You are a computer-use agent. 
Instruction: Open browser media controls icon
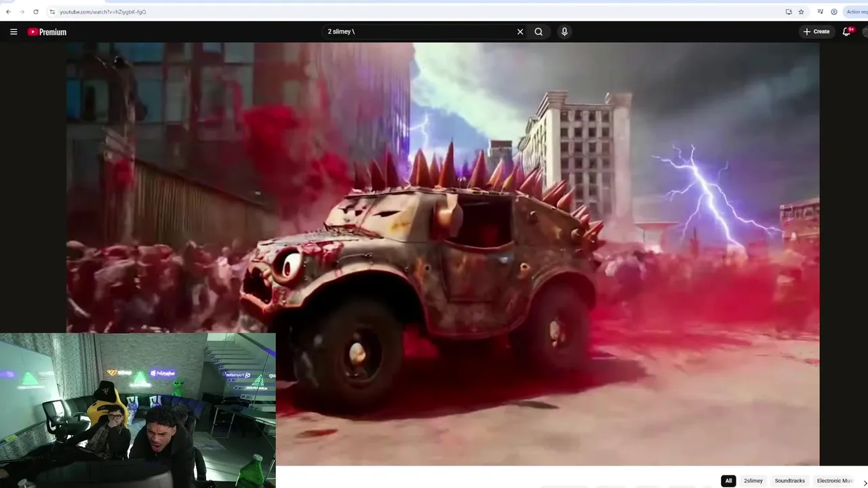point(821,12)
